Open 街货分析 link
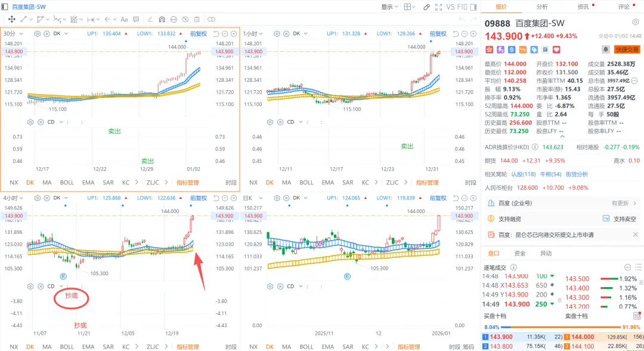Viewport: 644px width, 351px height. pyautogui.click(x=577, y=174)
